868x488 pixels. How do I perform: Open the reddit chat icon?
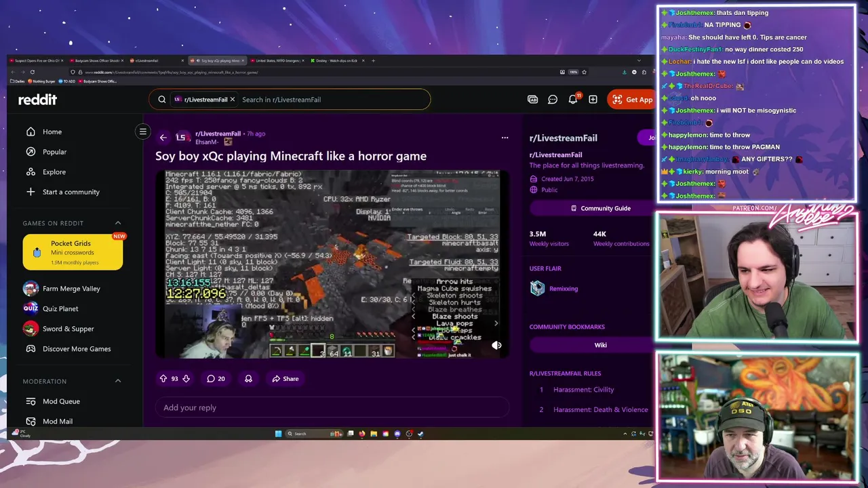click(553, 100)
